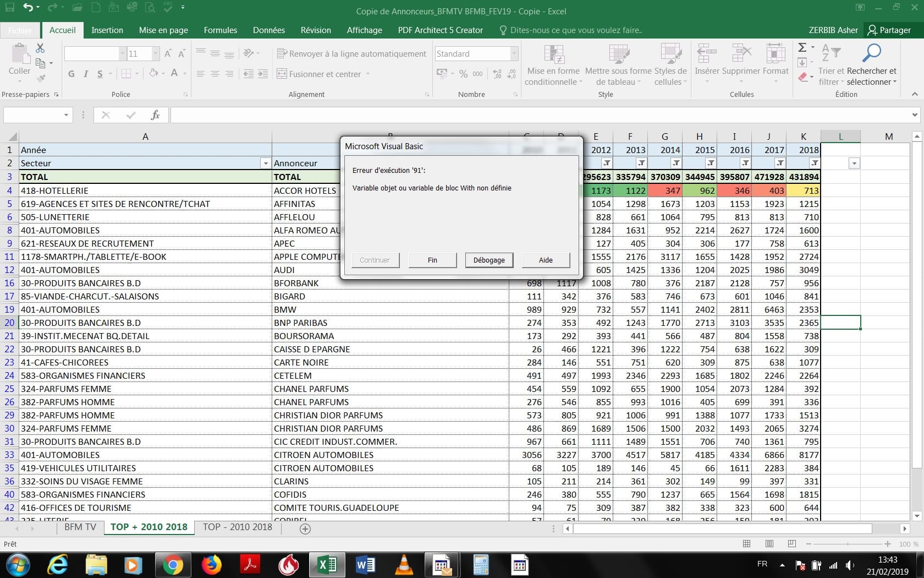
Task: Switch to the BFM TV sheet tab
Action: tap(80, 527)
